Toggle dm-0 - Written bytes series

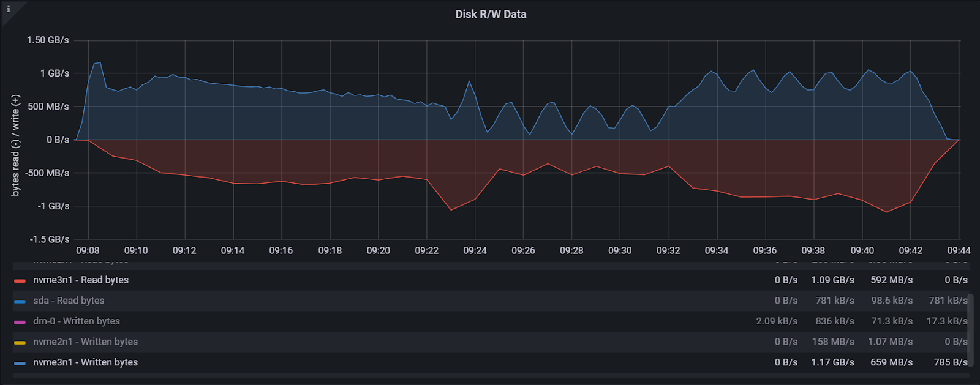(x=77, y=321)
